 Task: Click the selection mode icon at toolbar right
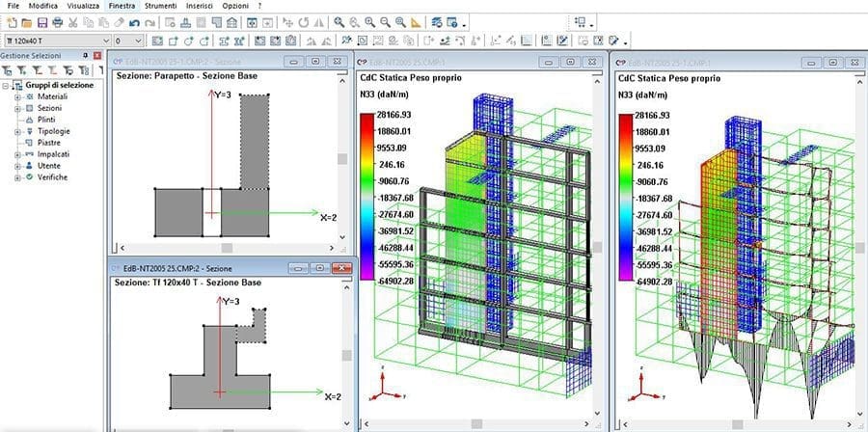pos(581,23)
